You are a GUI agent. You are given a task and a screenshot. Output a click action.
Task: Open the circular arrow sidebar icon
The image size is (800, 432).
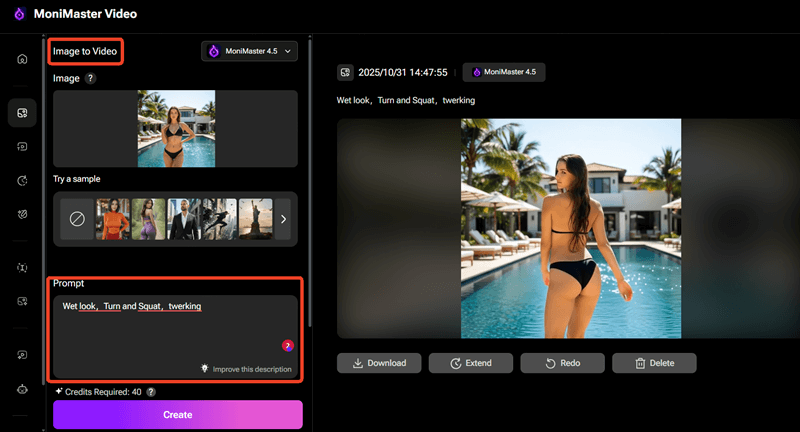[x=22, y=181]
